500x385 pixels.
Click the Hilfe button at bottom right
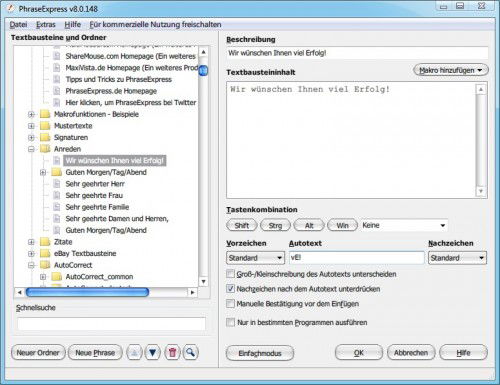pyautogui.click(x=463, y=353)
